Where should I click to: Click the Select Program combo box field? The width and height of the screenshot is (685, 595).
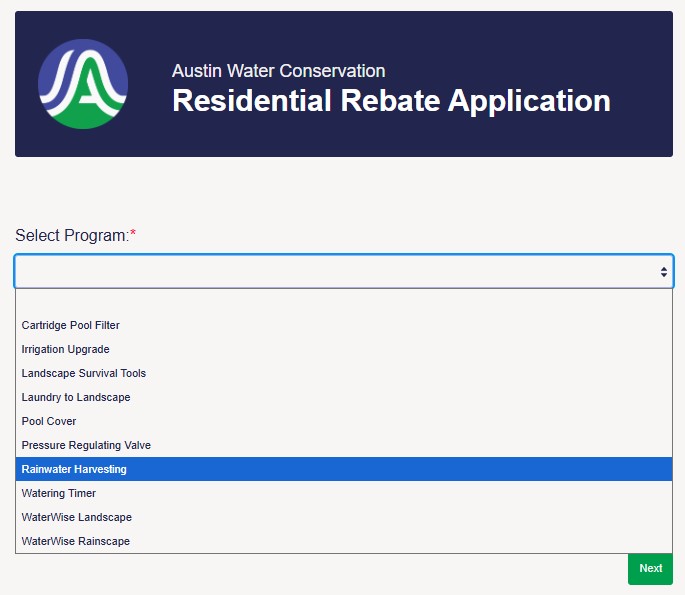click(x=330, y=271)
